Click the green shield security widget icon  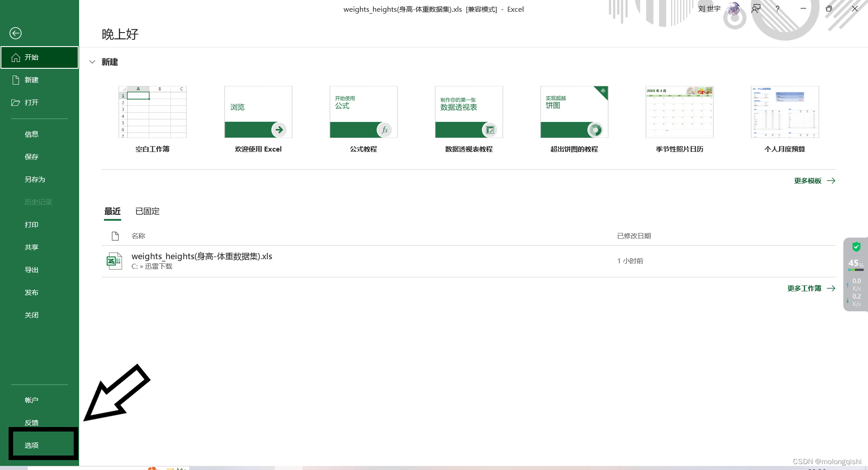tap(856, 247)
